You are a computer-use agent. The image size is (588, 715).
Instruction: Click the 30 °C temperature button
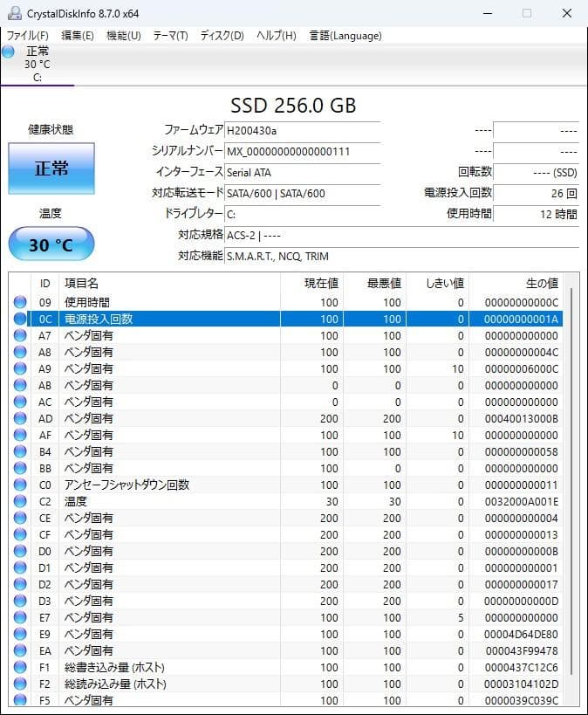[51, 244]
